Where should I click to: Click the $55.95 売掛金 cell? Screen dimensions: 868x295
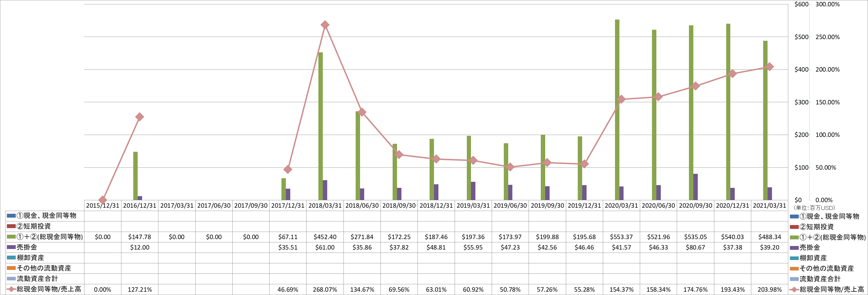pos(473,247)
